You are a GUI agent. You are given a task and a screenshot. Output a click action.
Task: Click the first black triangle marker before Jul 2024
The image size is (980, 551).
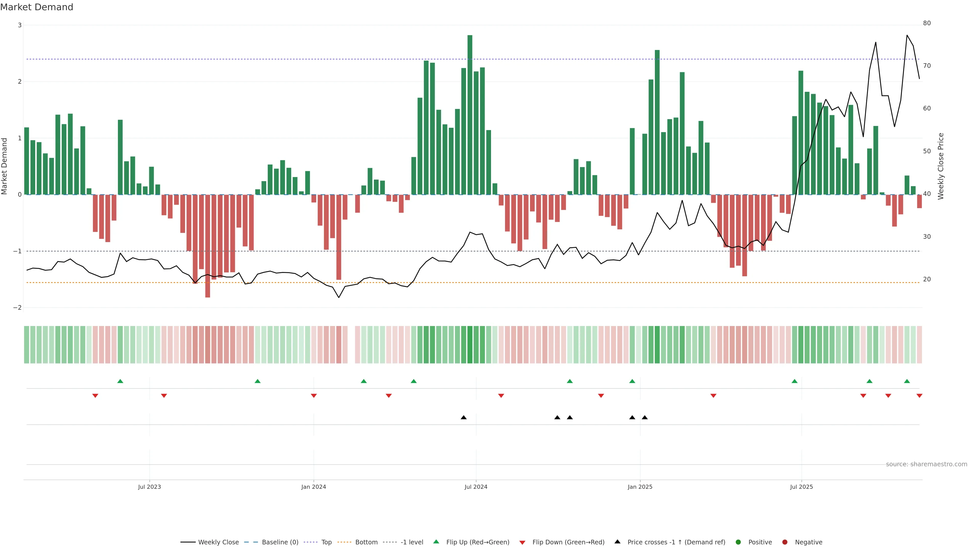pos(463,418)
